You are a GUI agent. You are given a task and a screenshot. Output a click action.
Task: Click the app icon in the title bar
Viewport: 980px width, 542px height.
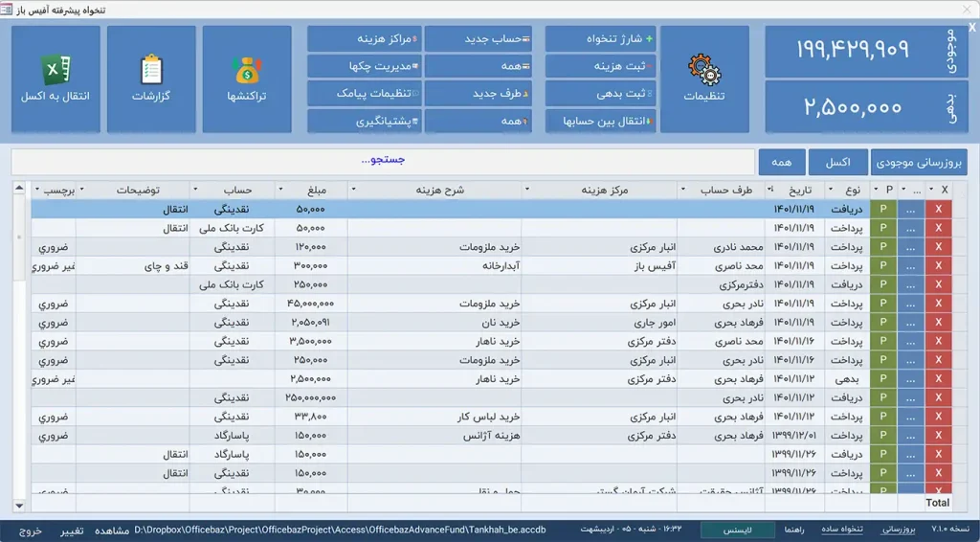click(x=7, y=10)
